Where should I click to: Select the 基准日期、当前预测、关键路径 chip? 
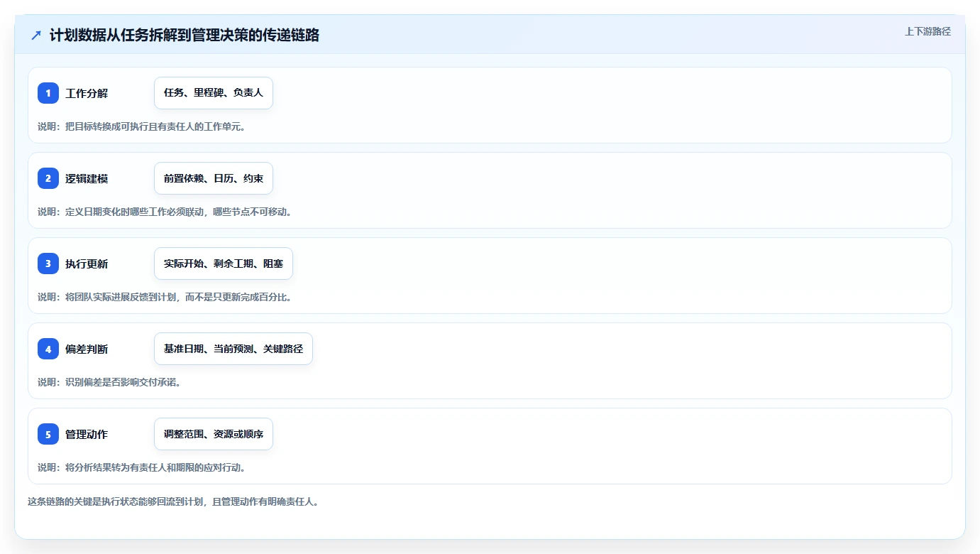click(x=233, y=349)
